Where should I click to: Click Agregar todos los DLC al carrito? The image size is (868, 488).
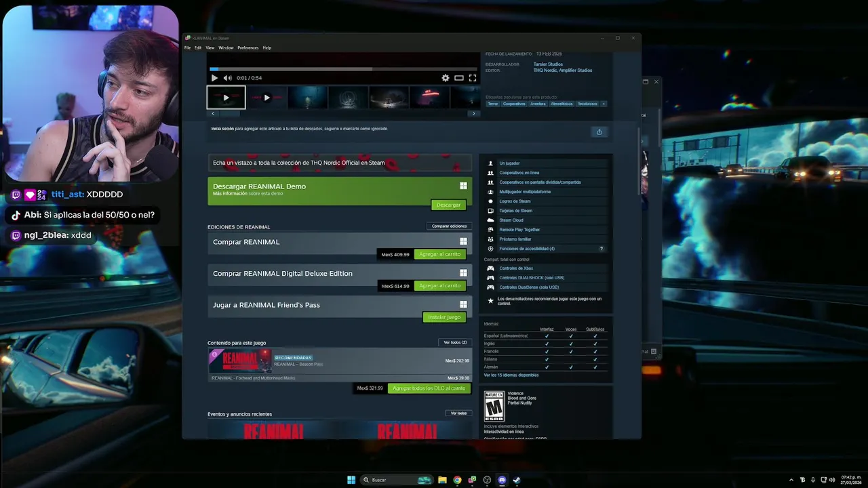[429, 388]
